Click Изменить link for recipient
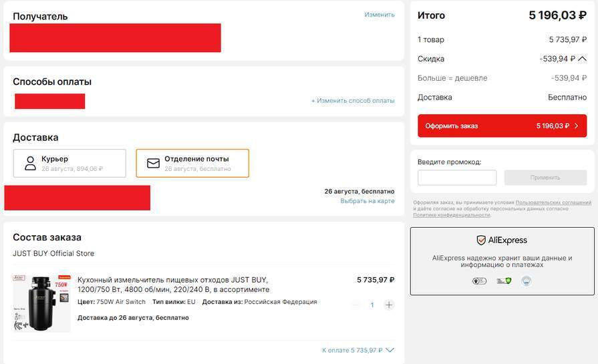The height and width of the screenshot is (364, 598). (380, 15)
